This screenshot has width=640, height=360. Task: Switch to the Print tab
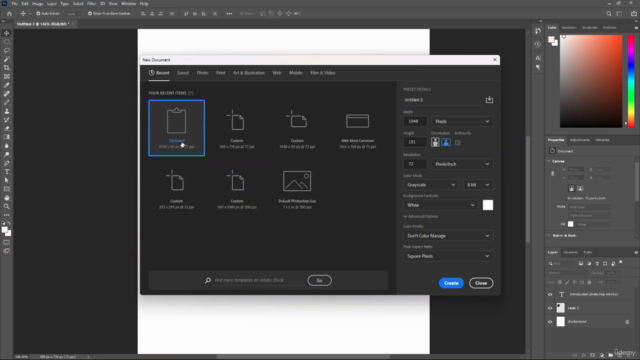pos(220,73)
